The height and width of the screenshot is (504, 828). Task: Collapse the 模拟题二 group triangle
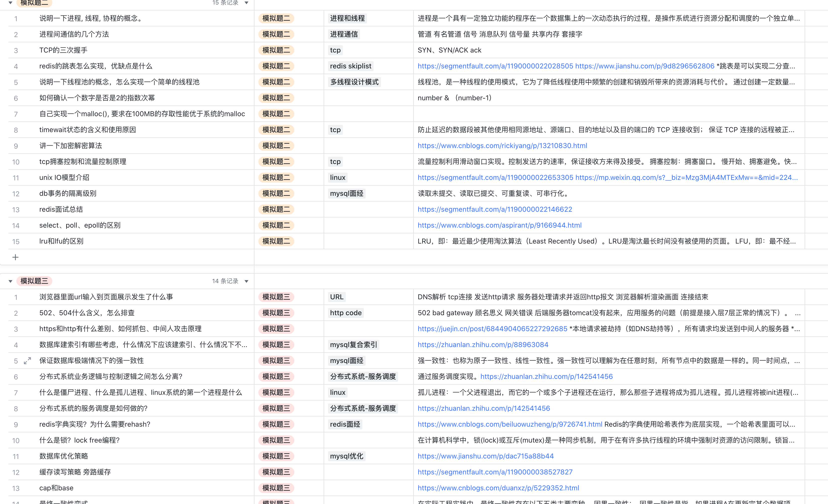point(10,3)
